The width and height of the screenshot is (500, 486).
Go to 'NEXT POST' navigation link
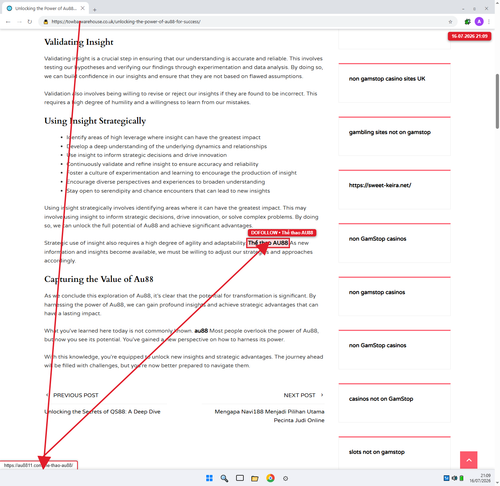pyautogui.click(x=303, y=395)
